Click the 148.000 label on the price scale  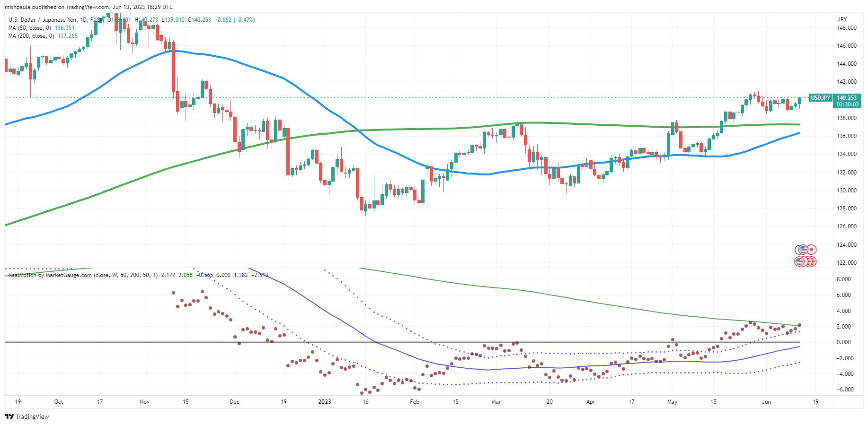point(847,28)
